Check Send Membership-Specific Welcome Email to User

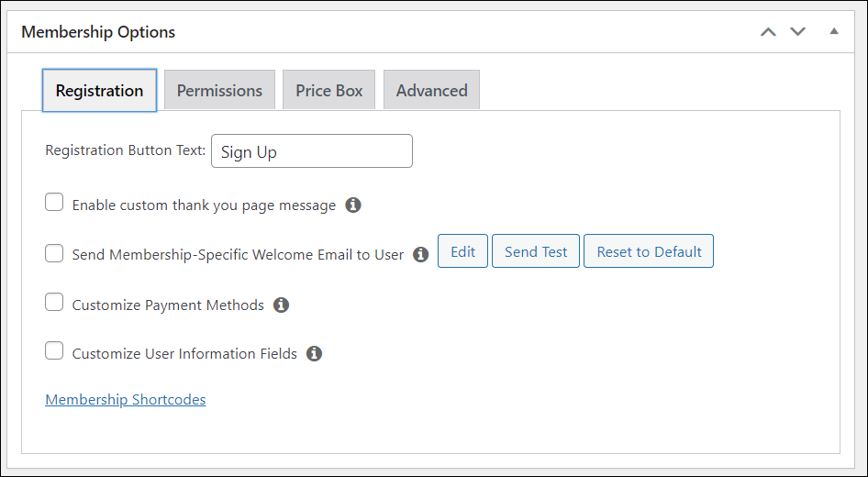[55, 253]
